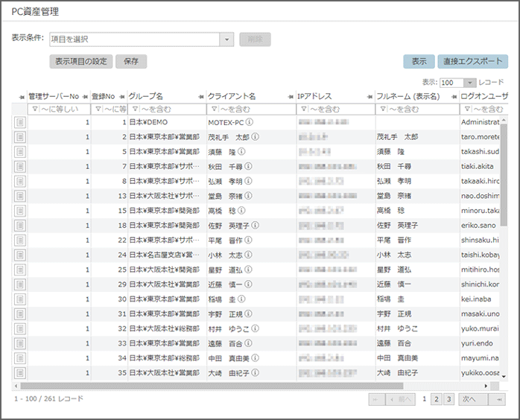Go to the previous page with 前へ
The height and width of the screenshot is (420, 520).
click(x=401, y=399)
